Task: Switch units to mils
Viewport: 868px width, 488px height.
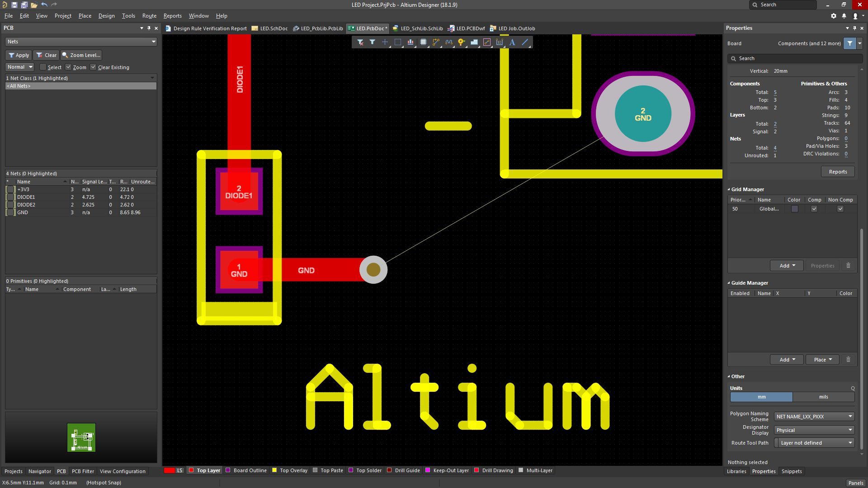Action: click(x=823, y=397)
